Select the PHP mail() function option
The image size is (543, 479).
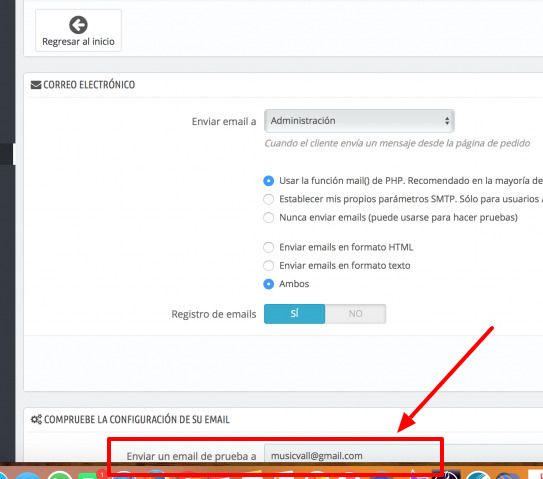268,181
